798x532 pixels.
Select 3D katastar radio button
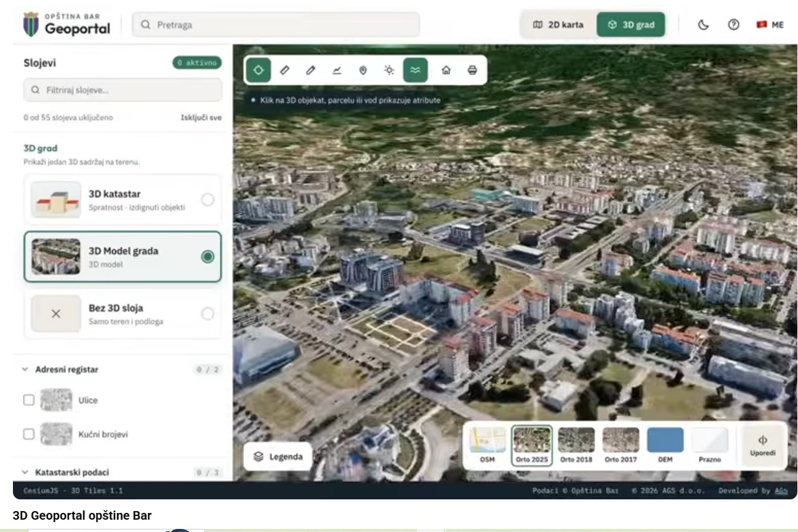pos(208,199)
